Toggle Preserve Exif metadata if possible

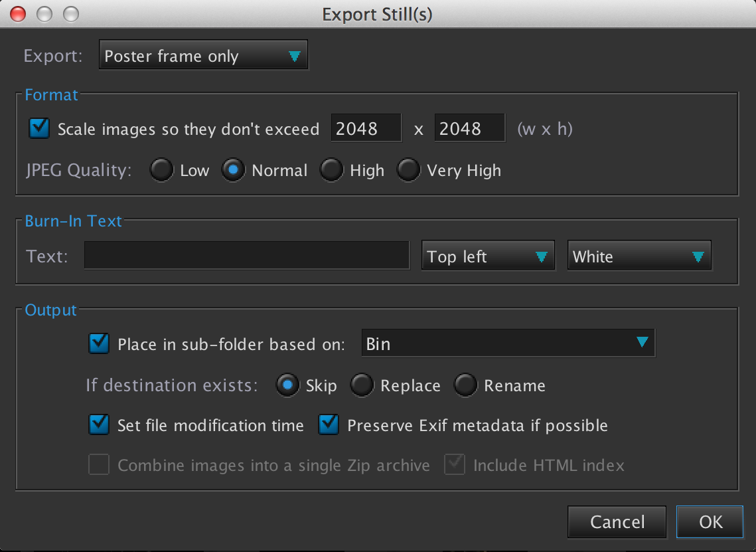pyautogui.click(x=329, y=425)
